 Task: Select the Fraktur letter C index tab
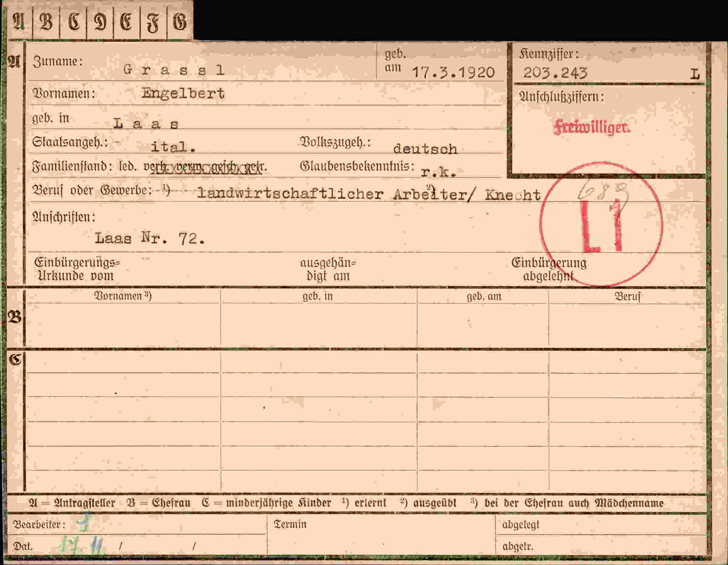pos(73,22)
